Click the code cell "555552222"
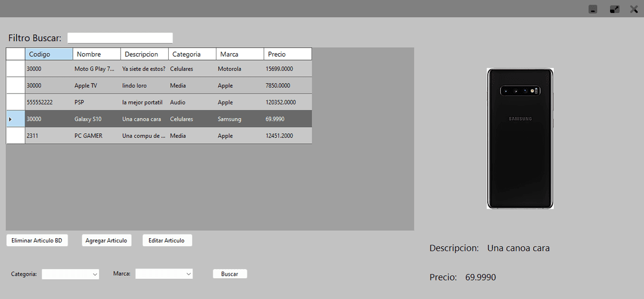The image size is (644, 299). [x=49, y=103]
